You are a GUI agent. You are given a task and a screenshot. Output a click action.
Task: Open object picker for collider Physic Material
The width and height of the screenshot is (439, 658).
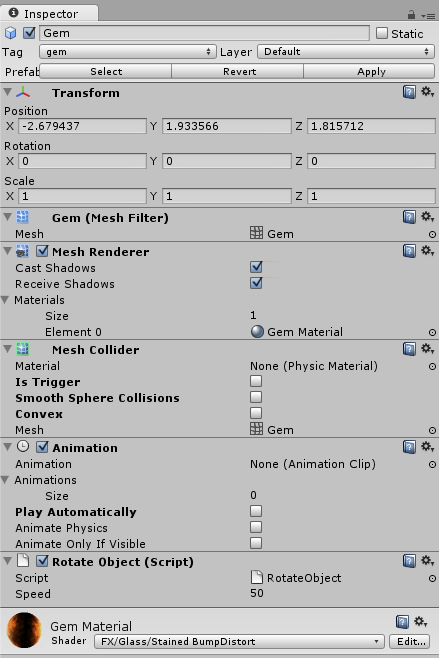click(432, 366)
